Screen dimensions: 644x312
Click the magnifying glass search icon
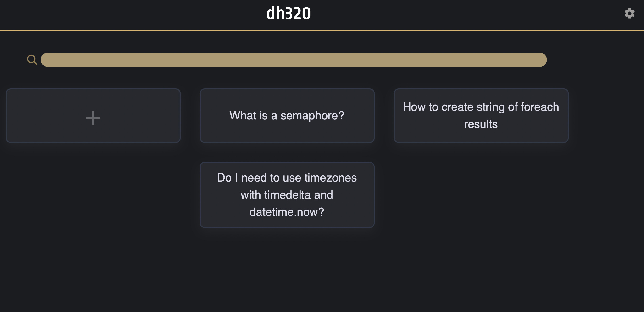(32, 60)
